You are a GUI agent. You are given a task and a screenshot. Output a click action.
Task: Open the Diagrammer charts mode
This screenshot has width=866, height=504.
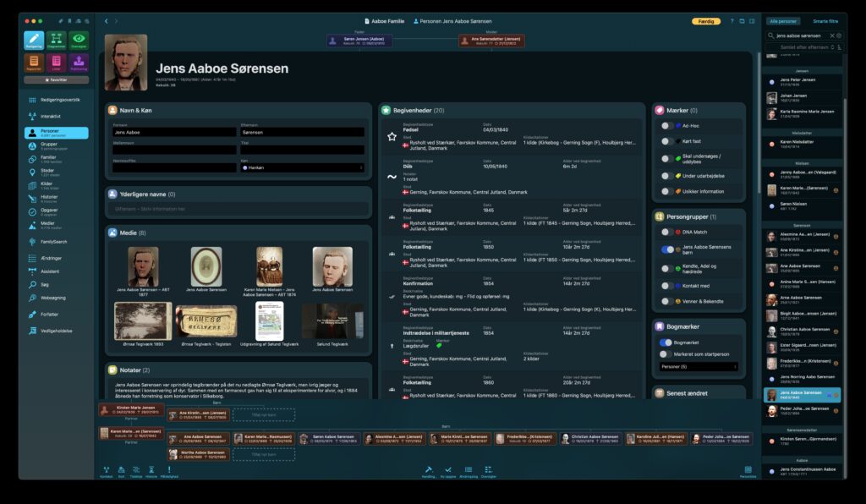pyautogui.click(x=56, y=40)
